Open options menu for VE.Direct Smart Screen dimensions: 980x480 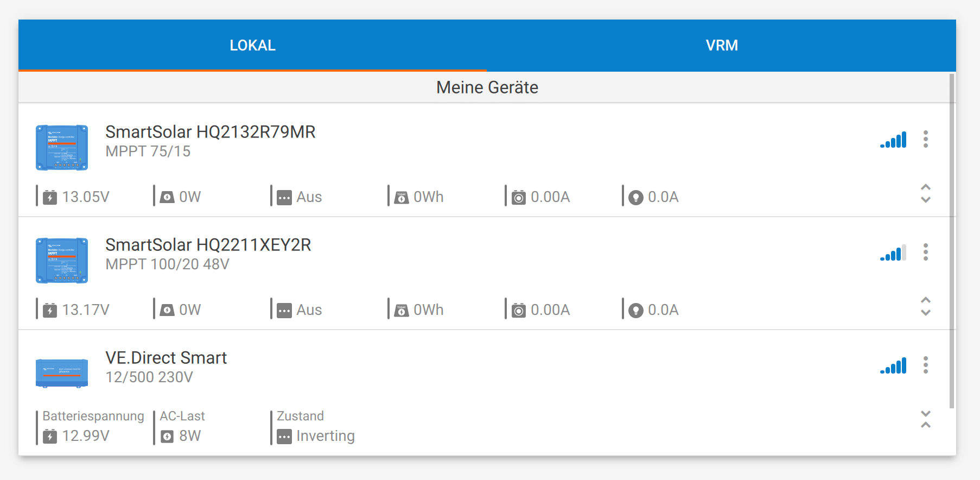tap(926, 365)
